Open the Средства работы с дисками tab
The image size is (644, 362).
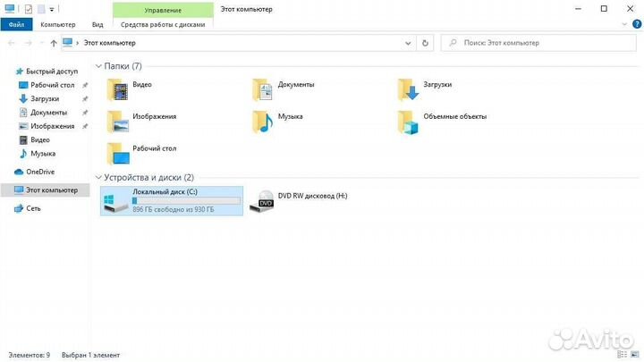coord(163,24)
